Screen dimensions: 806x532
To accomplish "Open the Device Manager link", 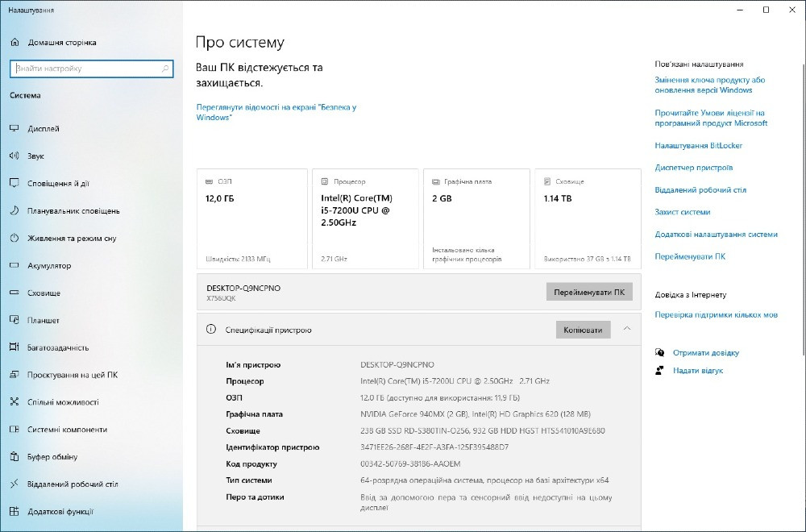I will pos(693,168).
